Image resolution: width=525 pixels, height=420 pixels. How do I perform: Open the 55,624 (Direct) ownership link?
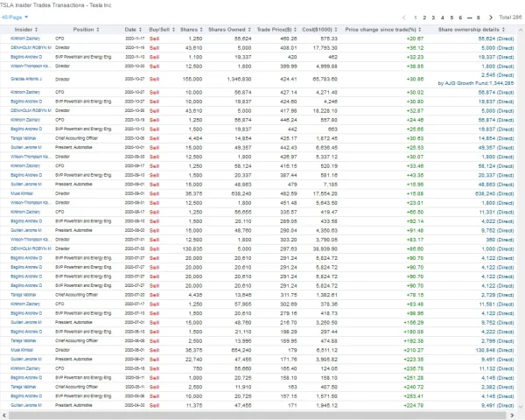[x=496, y=38]
